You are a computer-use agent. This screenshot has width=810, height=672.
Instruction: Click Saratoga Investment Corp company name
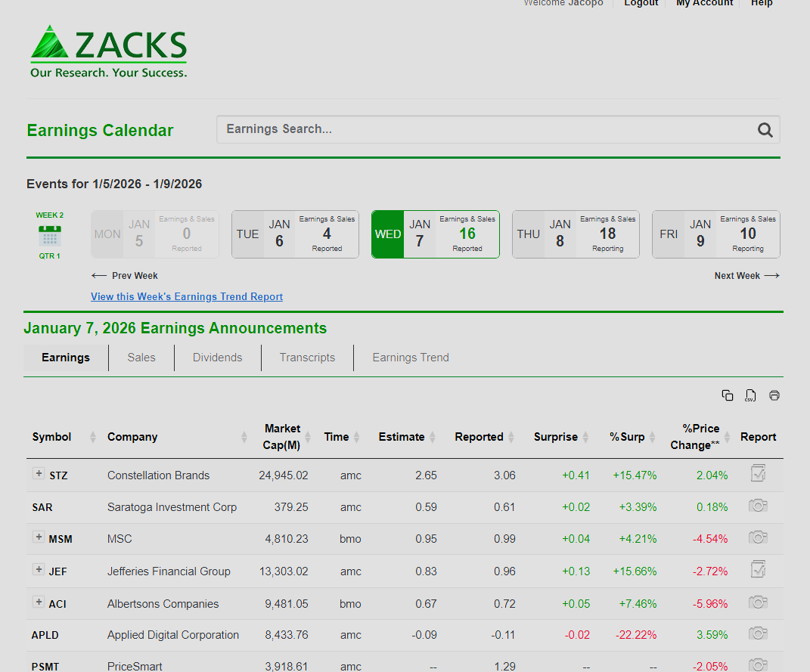[x=172, y=507]
